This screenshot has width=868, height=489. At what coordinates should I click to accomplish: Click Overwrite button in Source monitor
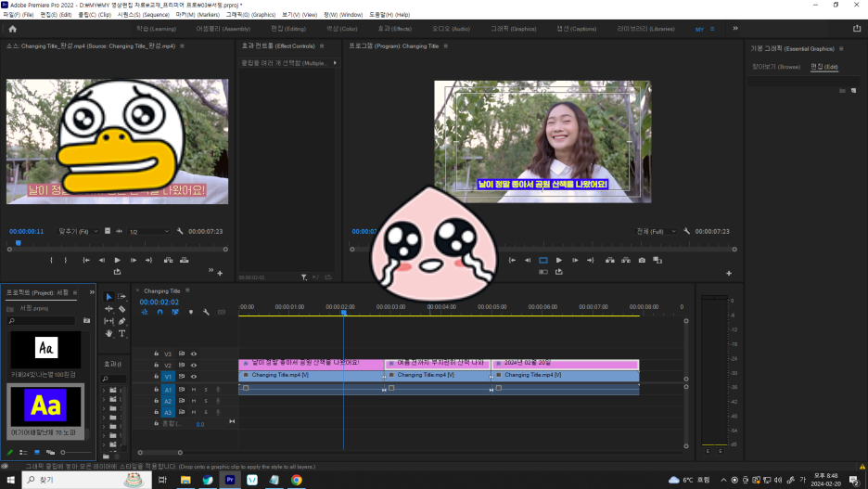tap(184, 261)
